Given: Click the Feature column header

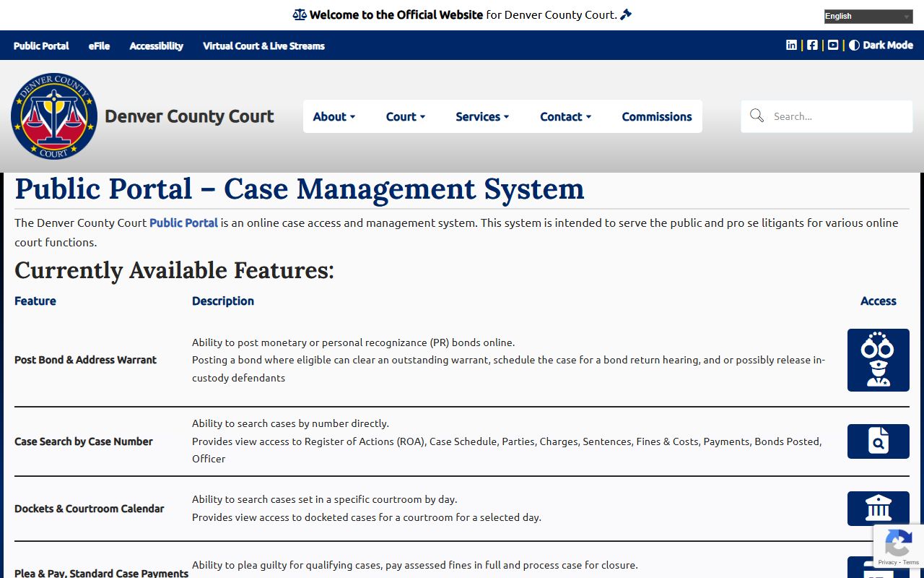Looking at the screenshot, I should tap(35, 301).
